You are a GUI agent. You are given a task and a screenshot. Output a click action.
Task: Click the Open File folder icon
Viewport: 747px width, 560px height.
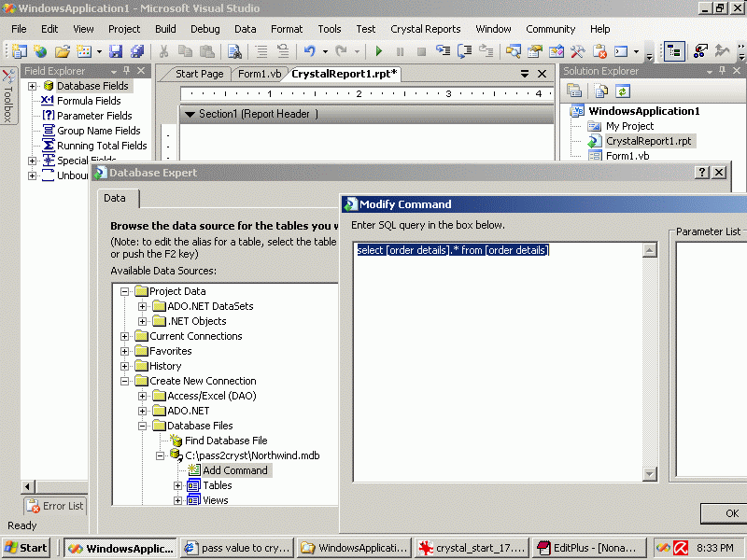click(63, 51)
